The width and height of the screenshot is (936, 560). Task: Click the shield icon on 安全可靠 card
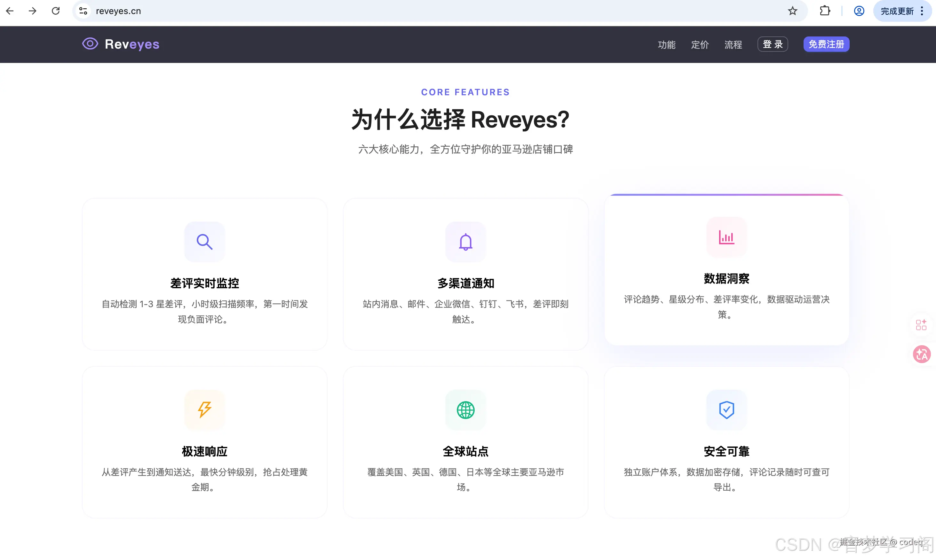(x=726, y=410)
